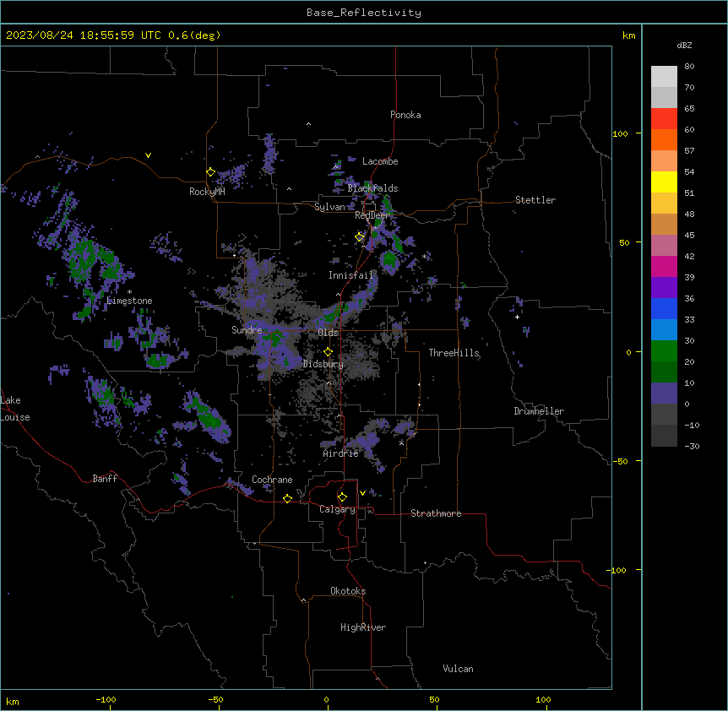Click the Airdrie city label
Viewport: 728px width, 711px height.
point(340,453)
